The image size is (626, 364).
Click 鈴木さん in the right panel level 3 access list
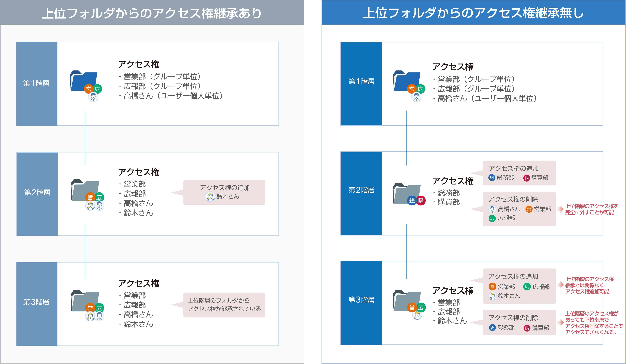(x=452, y=321)
